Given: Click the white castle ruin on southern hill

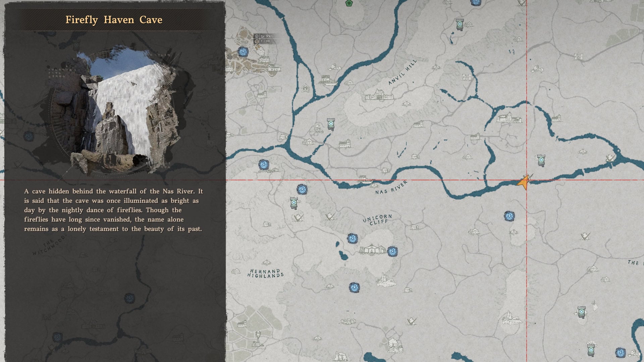Looking at the screenshot, I should [512, 318].
